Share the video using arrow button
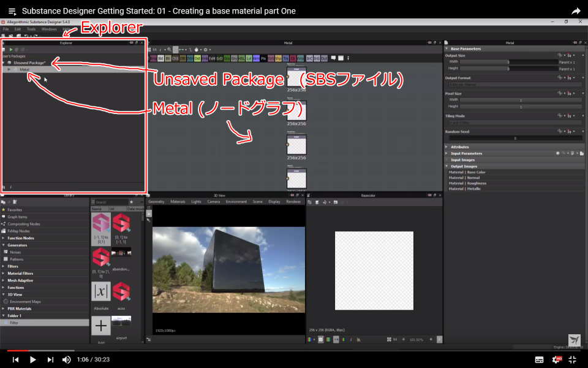Viewport: 588px width, 368px height. point(576,11)
